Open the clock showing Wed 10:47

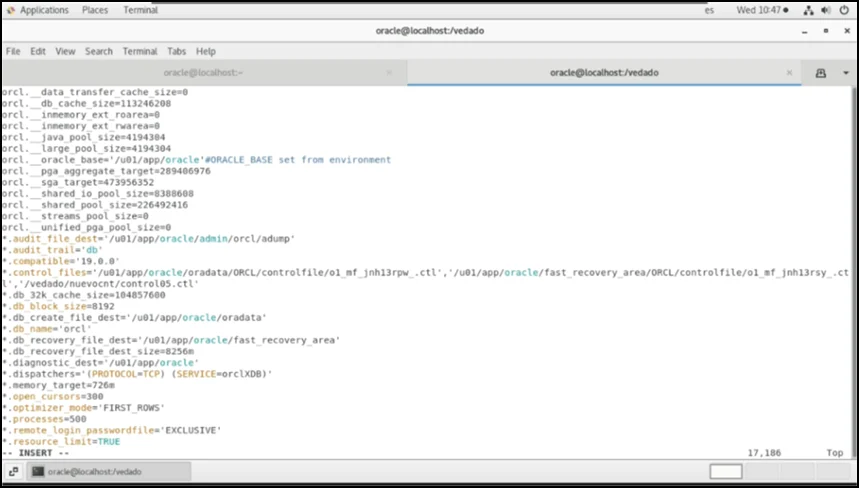click(x=762, y=10)
